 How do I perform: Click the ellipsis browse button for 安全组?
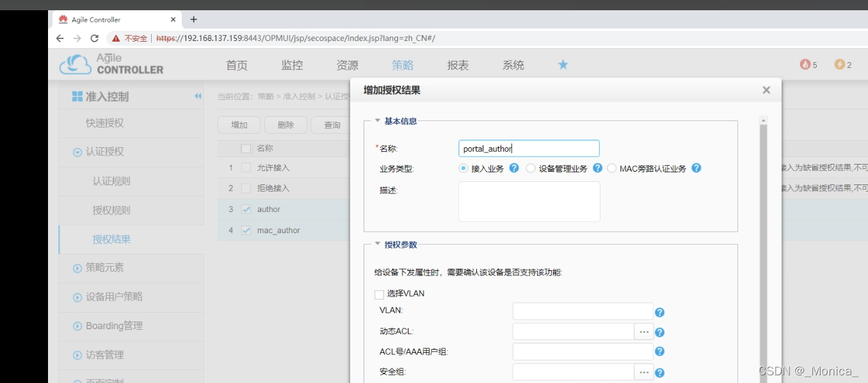[x=644, y=372]
